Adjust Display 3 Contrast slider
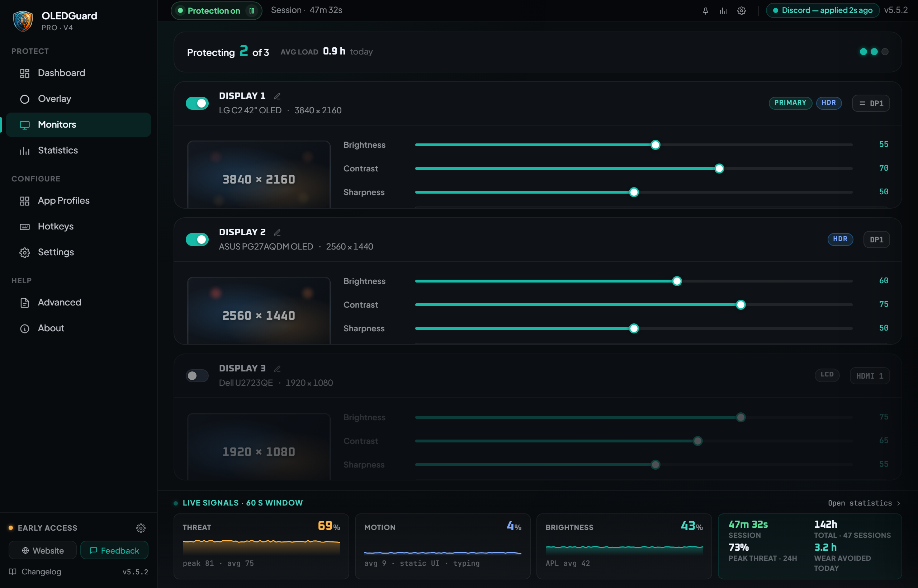Viewport: 918px width, 588px height. click(634, 441)
